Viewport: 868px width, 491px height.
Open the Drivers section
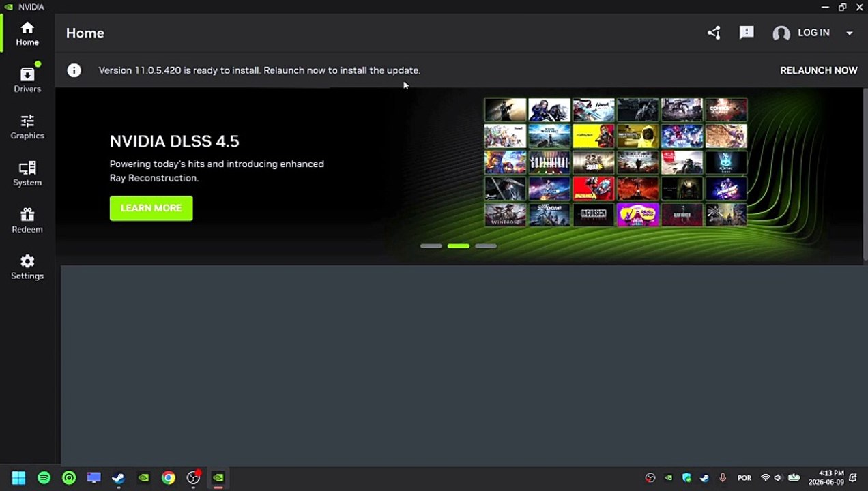[x=27, y=80]
